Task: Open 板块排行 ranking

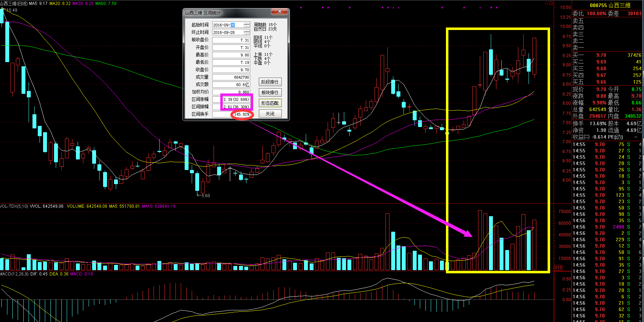Action: (x=270, y=92)
